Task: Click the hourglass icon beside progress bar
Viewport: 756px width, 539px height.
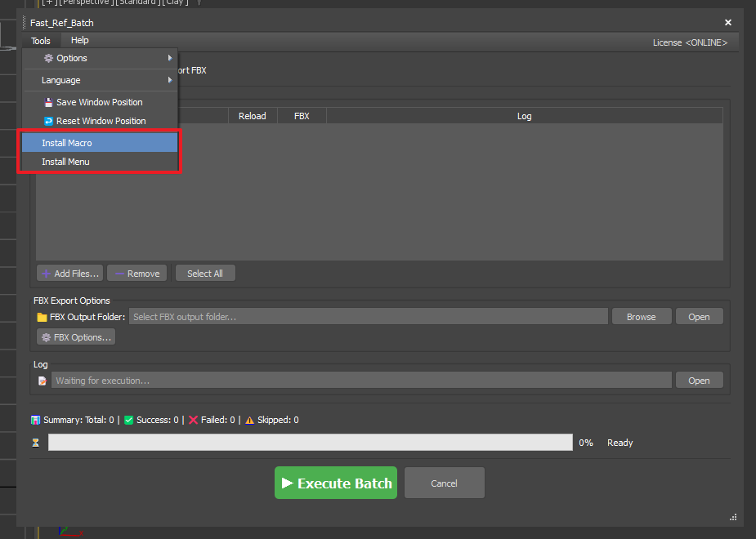Action: 36,443
